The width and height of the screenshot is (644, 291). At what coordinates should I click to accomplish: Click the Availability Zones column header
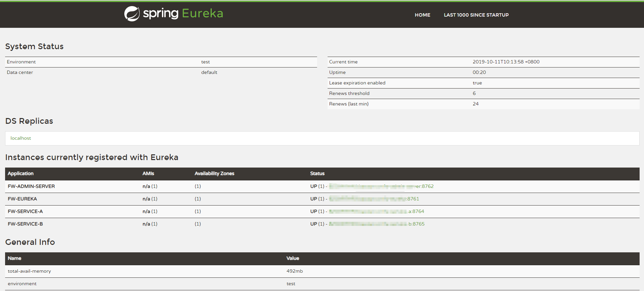214,173
